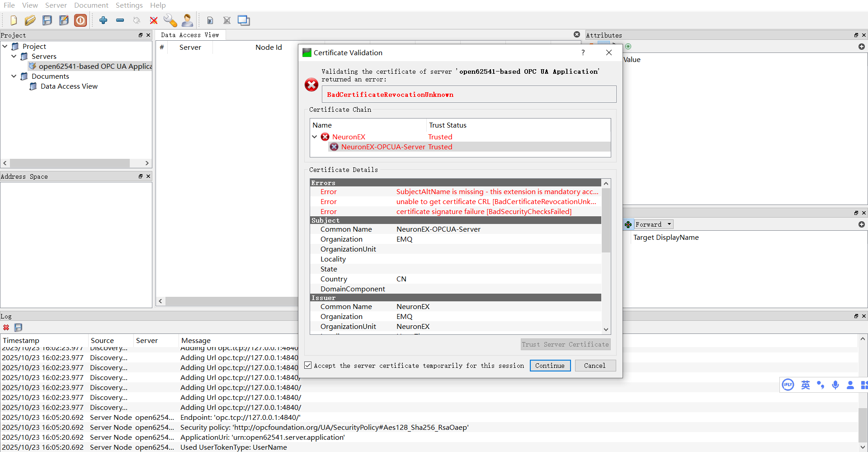Click the red disconnect server icon
This screenshot has height=452, width=868.
pyautogui.click(x=154, y=20)
